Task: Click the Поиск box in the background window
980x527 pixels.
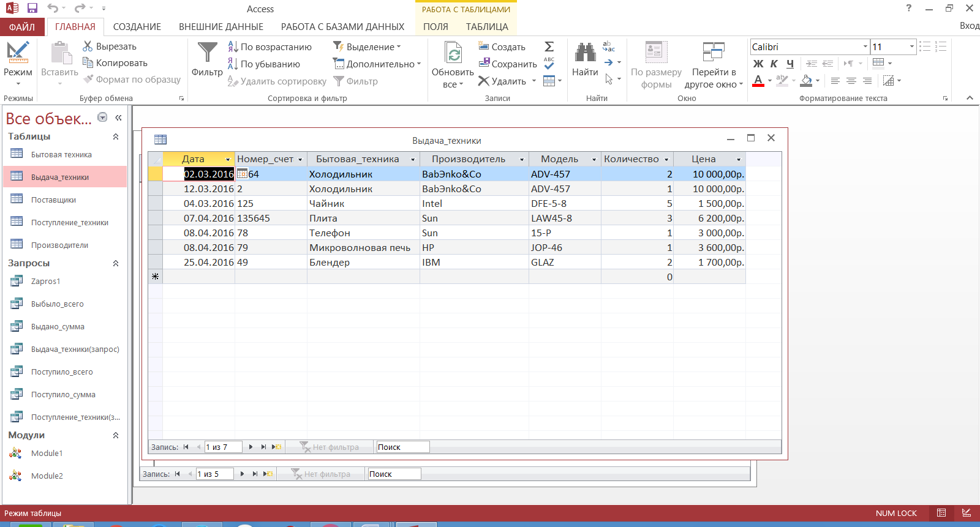Action: click(x=394, y=474)
